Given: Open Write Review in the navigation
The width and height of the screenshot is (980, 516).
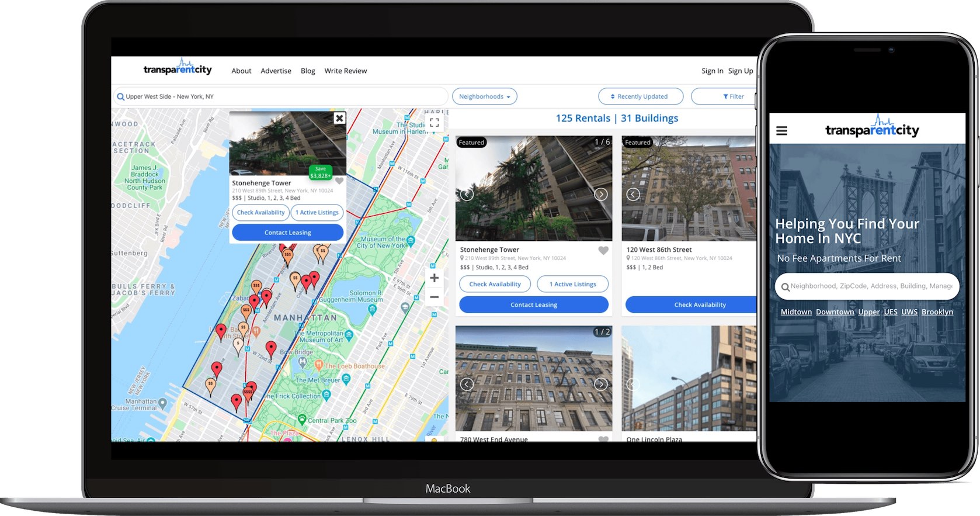Looking at the screenshot, I should 346,71.
